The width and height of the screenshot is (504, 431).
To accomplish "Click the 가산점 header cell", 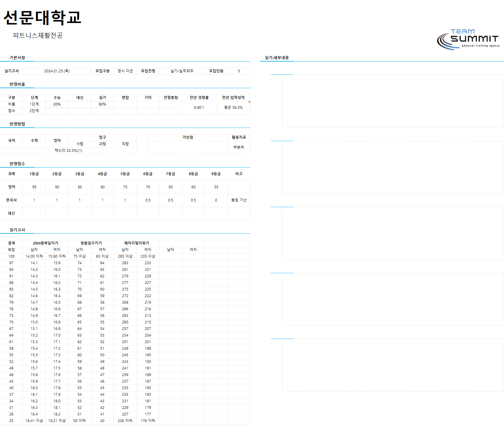I will pos(188,137).
